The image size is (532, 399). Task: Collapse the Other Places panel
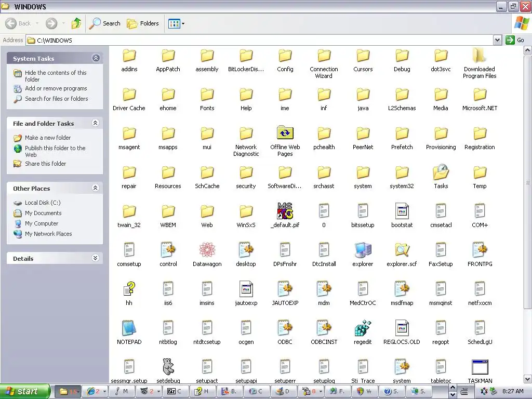coord(96,188)
